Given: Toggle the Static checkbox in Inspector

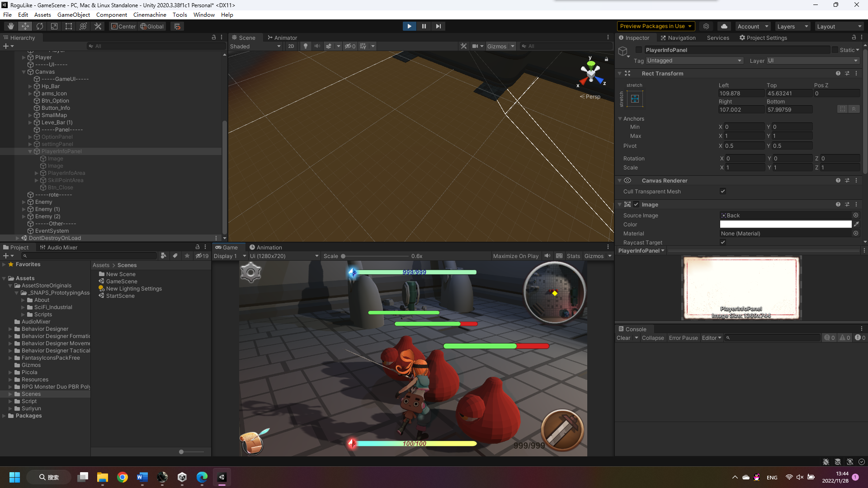Looking at the screenshot, I should click(x=835, y=50).
